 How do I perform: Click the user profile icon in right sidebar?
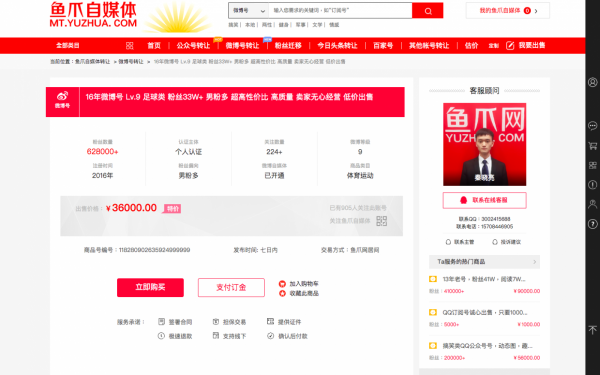[x=592, y=82]
